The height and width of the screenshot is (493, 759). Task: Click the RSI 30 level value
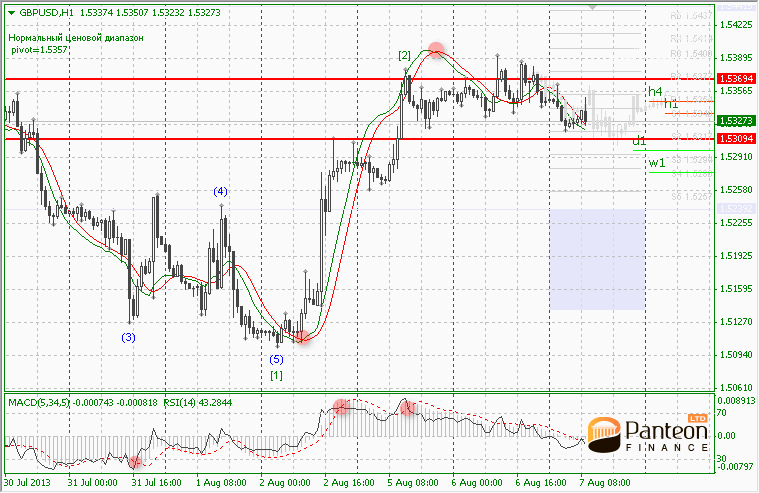(722, 458)
